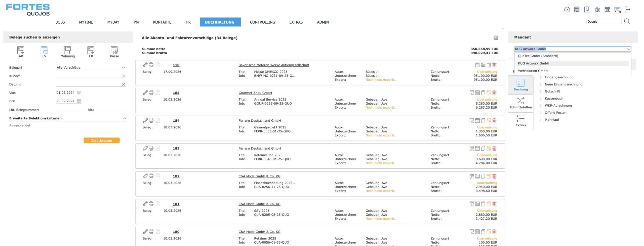Open list settings via the gear icon
This screenshot has width=644, height=246.
click(x=496, y=38)
